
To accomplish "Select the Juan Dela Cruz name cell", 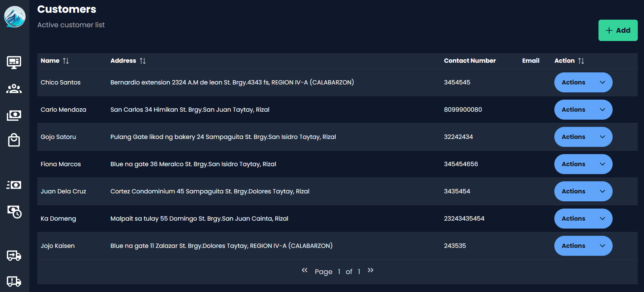I will (63, 191).
